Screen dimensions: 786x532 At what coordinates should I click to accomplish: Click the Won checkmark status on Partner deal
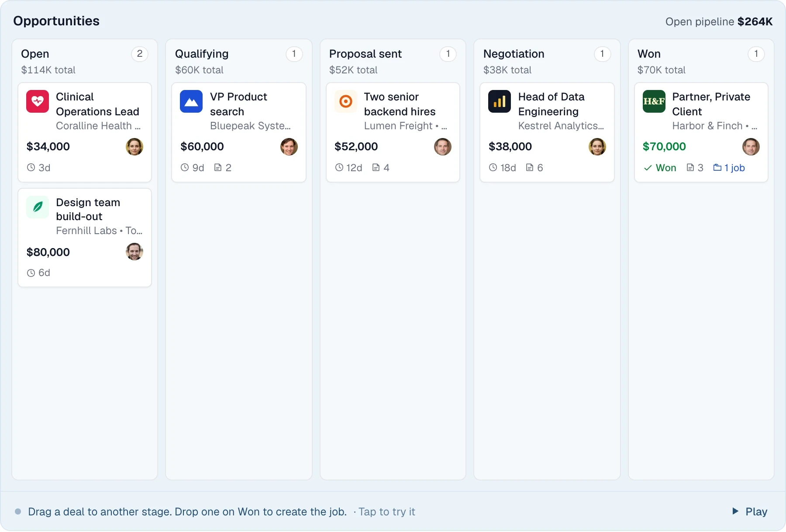660,168
